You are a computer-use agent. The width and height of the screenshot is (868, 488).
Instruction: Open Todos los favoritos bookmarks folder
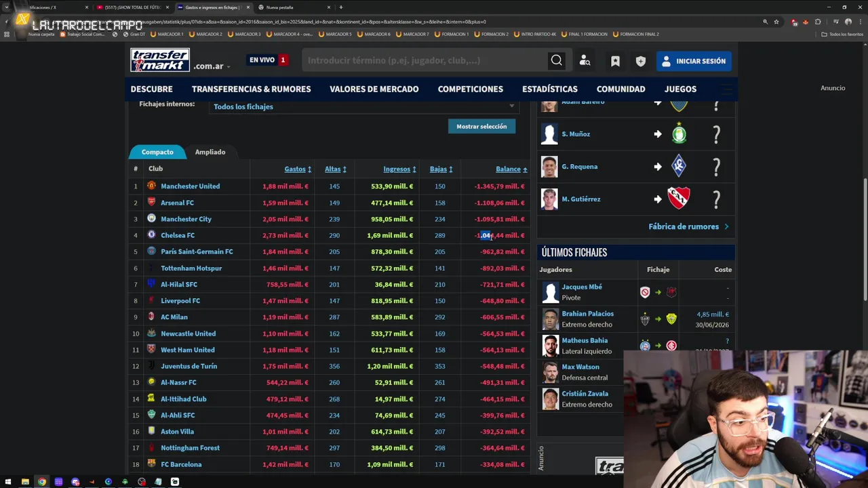coord(842,34)
